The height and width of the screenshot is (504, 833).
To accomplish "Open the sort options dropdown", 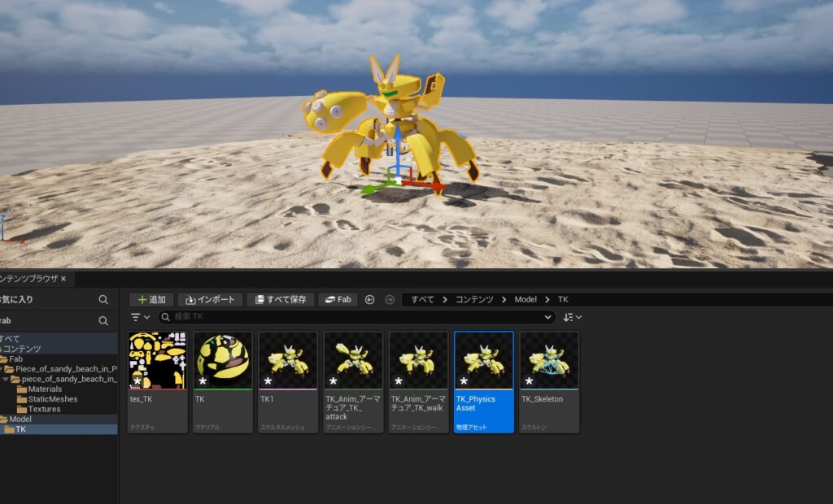I will pyautogui.click(x=573, y=317).
